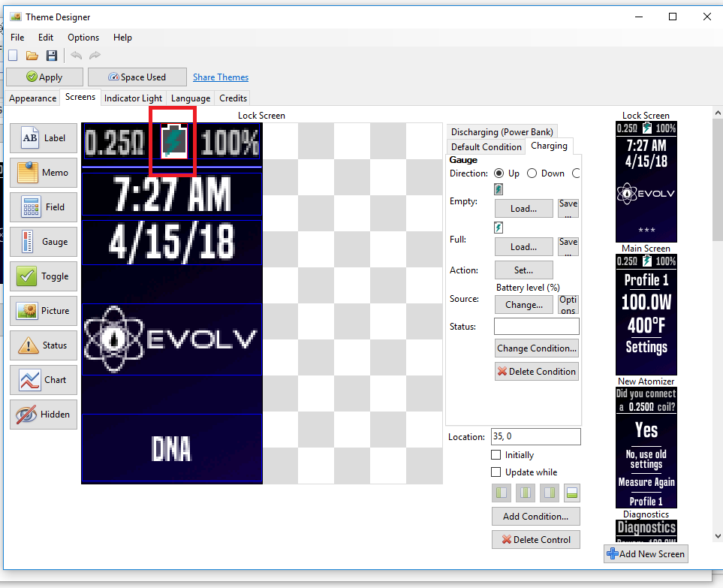Add a Label control from the palette

(x=44, y=138)
